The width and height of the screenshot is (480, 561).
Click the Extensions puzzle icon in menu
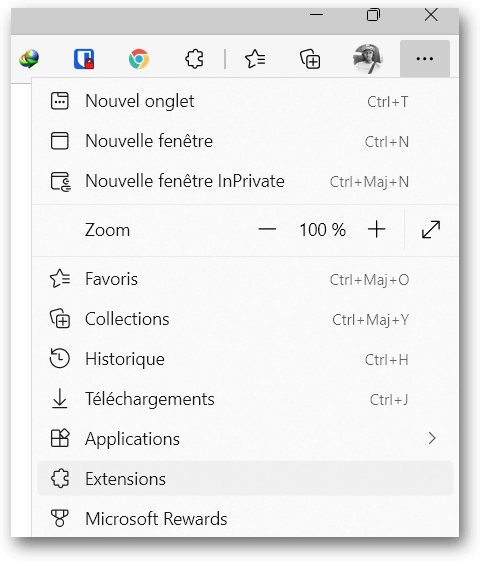[60, 478]
